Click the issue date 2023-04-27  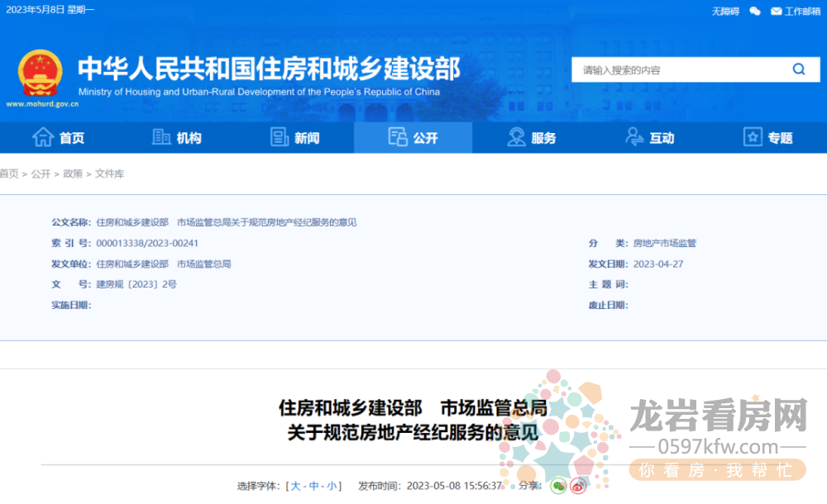coord(657,264)
